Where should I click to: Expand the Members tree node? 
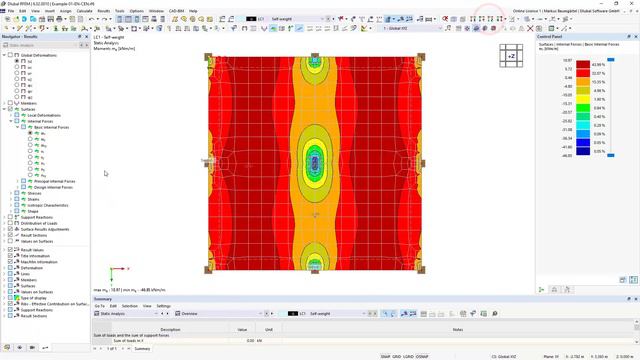click(x=4, y=103)
